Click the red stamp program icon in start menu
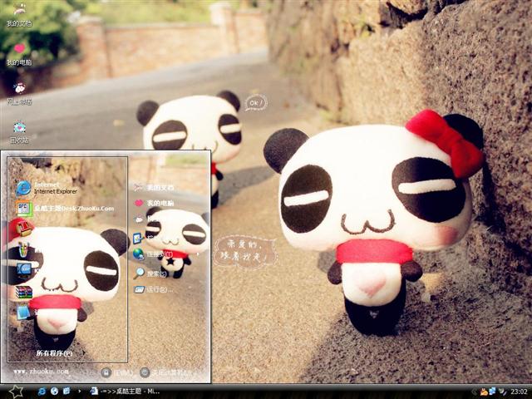Screen dimensions: 532x399 [24, 229]
